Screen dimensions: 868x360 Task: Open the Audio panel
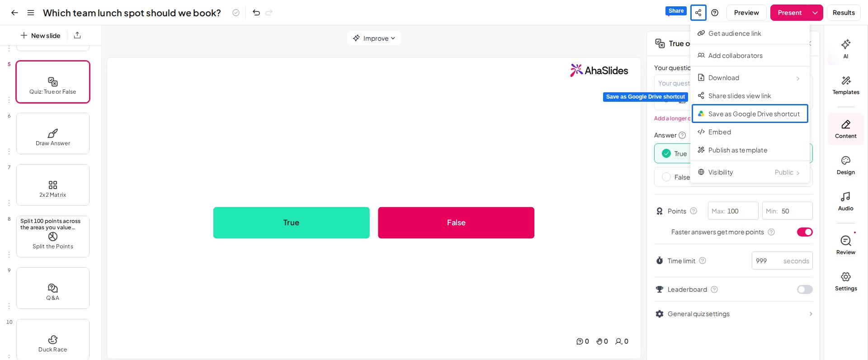(x=846, y=202)
